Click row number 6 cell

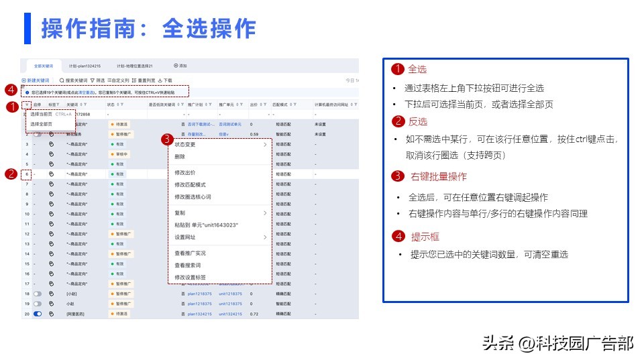coord(27,174)
